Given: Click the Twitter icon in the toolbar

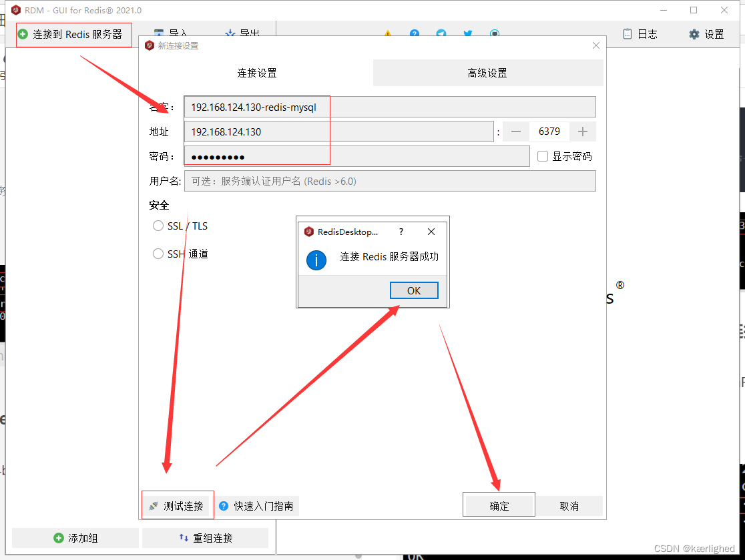Looking at the screenshot, I should (467, 34).
